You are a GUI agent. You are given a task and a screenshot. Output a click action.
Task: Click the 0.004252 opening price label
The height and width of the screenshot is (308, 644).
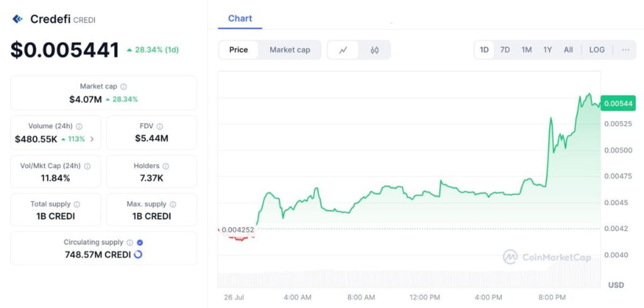click(x=238, y=230)
